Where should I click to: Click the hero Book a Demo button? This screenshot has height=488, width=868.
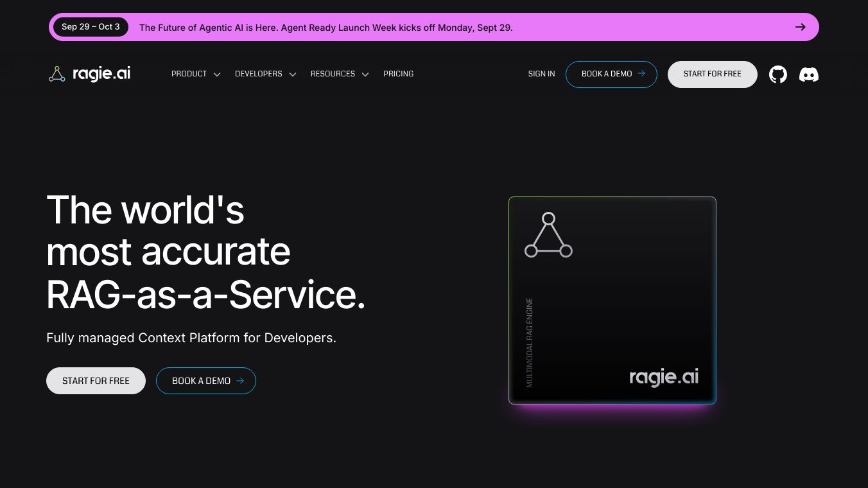coord(206,381)
